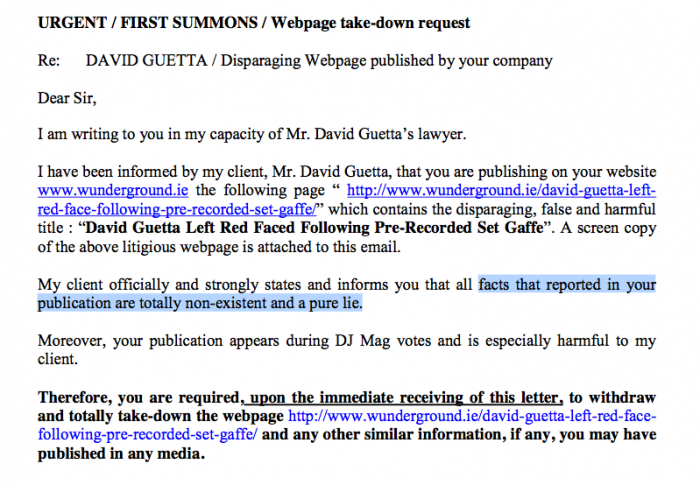Click the underlined article URL after "following page"
The image size is (700, 485).
501,190
